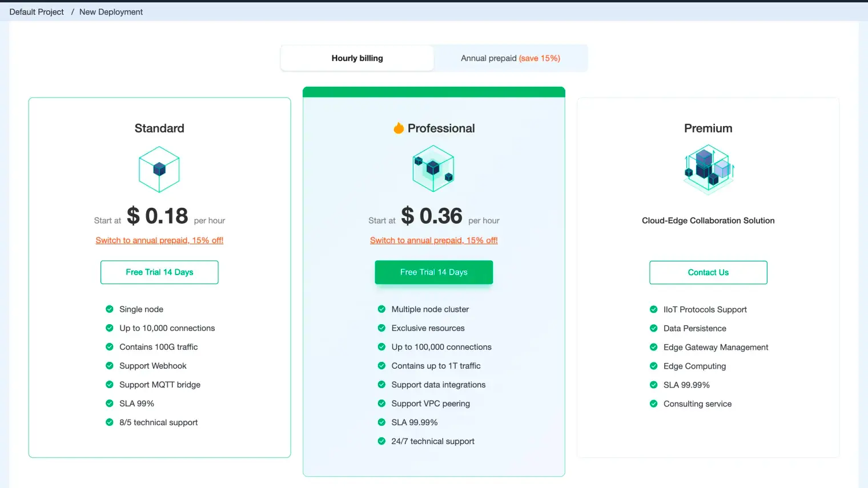
Task: Open Professional's switch to annual prepaid link
Action: point(433,240)
